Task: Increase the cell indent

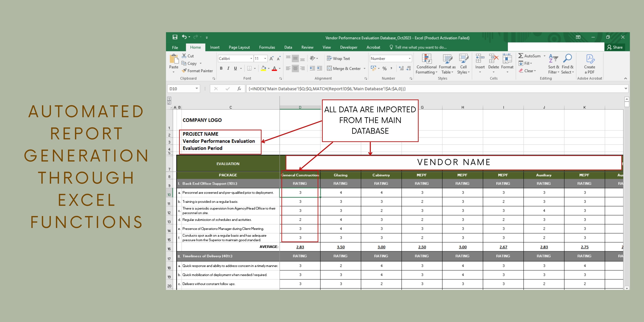Action: (x=319, y=68)
